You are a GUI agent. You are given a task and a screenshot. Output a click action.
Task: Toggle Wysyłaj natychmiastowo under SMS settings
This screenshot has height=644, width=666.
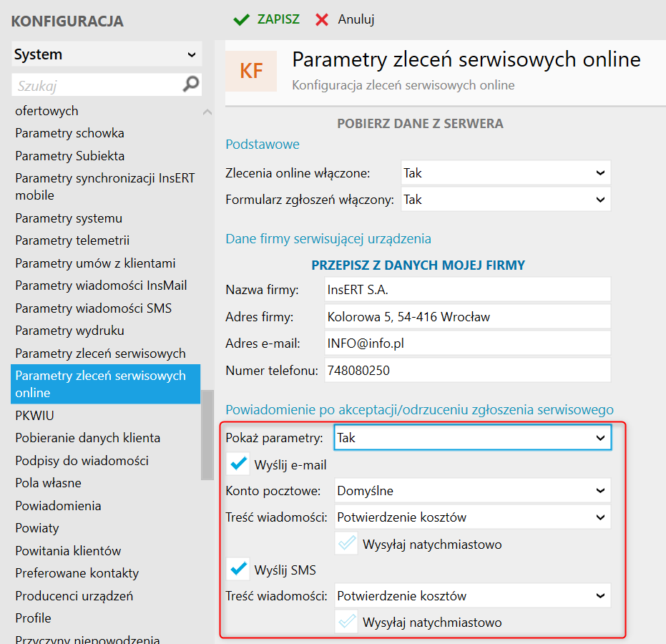[x=347, y=622]
